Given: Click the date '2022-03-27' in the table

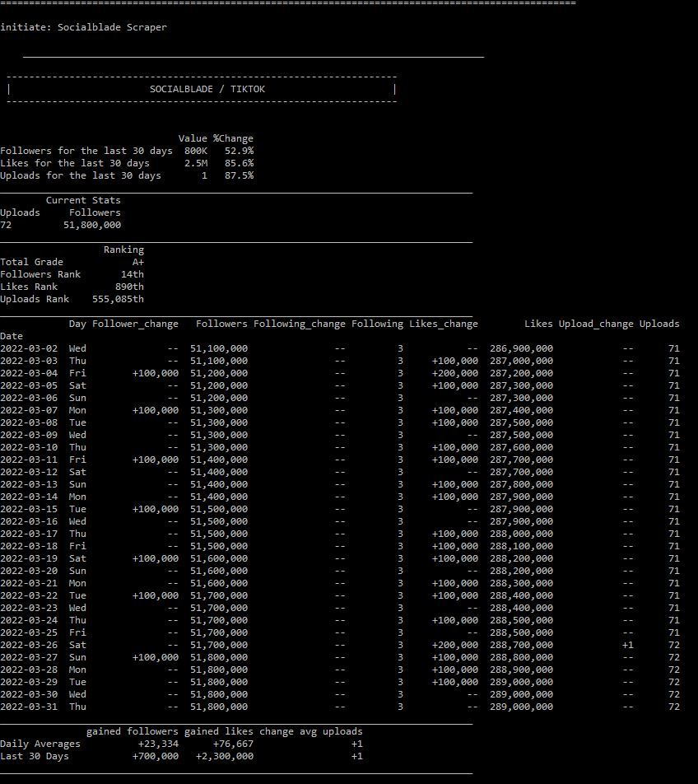Looking at the screenshot, I should click(x=29, y=657).
